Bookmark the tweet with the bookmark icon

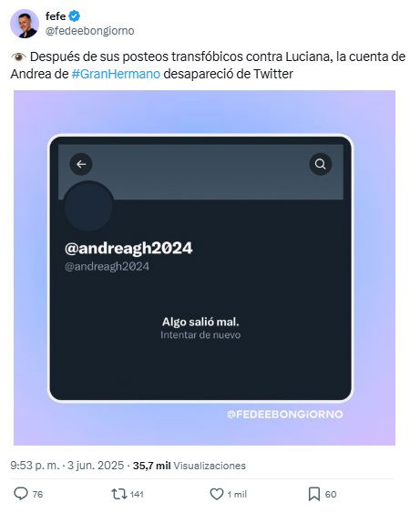point(314,494)
